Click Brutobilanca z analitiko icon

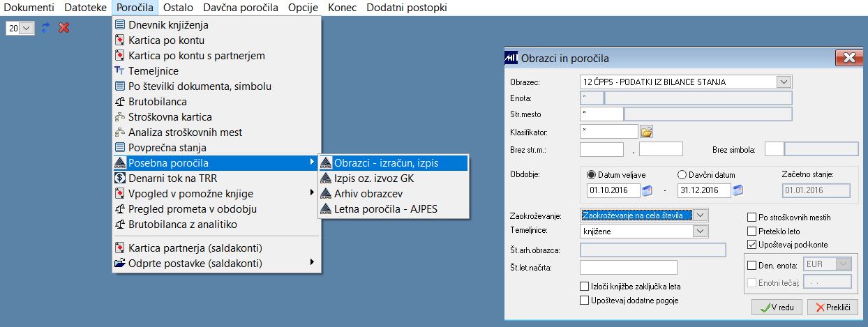(x=119, y=225)
